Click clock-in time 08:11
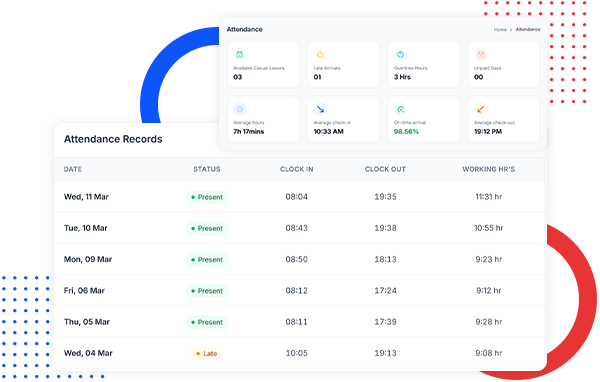600x382 pixels. point(297,322)
